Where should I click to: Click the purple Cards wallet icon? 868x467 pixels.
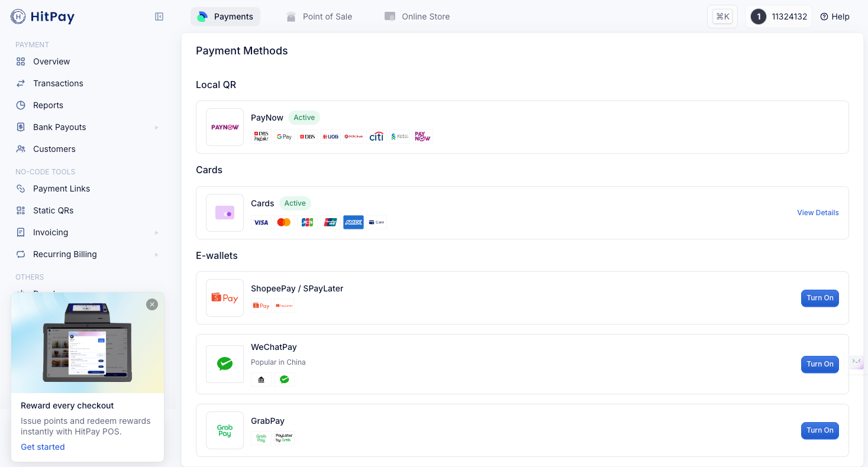click(225, 213)
